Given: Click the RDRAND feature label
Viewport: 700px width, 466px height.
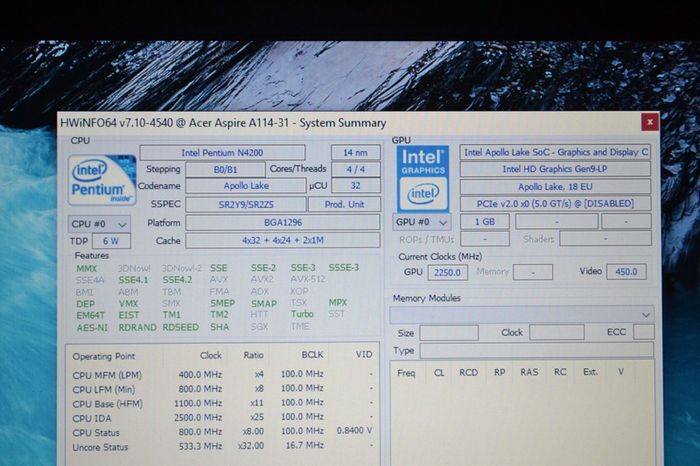Looking at the screenshot, I should (138, 327).
